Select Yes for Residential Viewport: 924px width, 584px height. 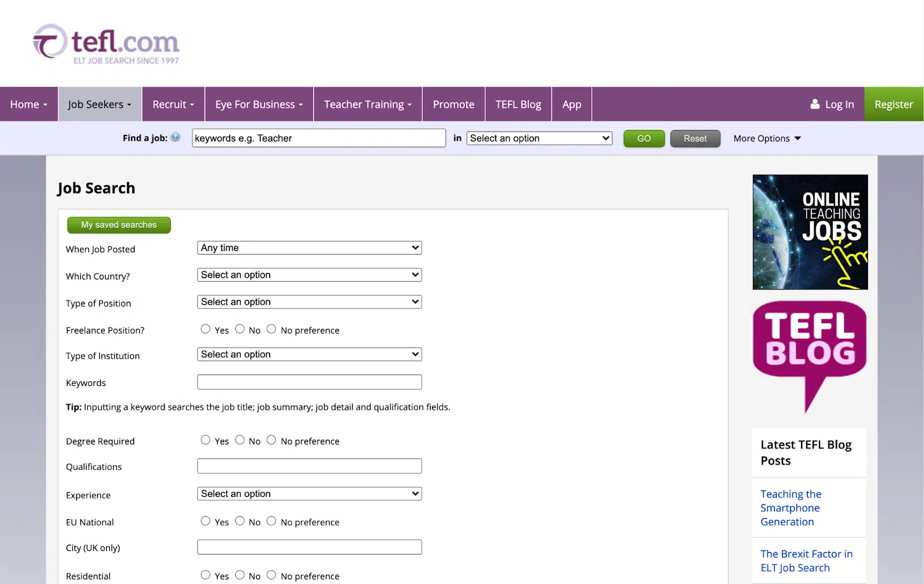click(x=206, y=575)
